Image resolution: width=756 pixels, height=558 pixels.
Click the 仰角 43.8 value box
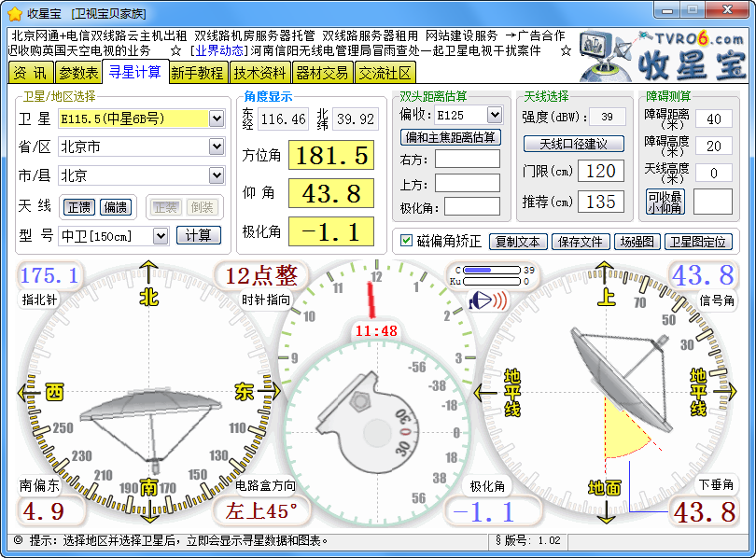(331, 193)
